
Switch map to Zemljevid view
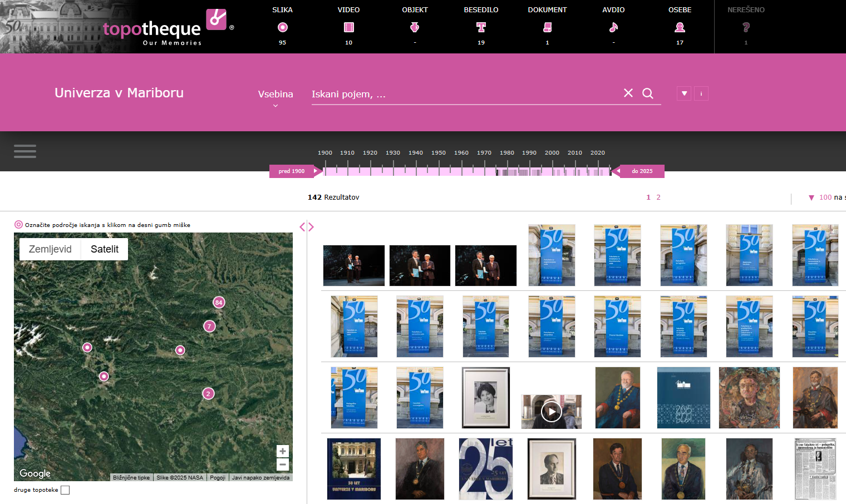[x=50, y=249]
